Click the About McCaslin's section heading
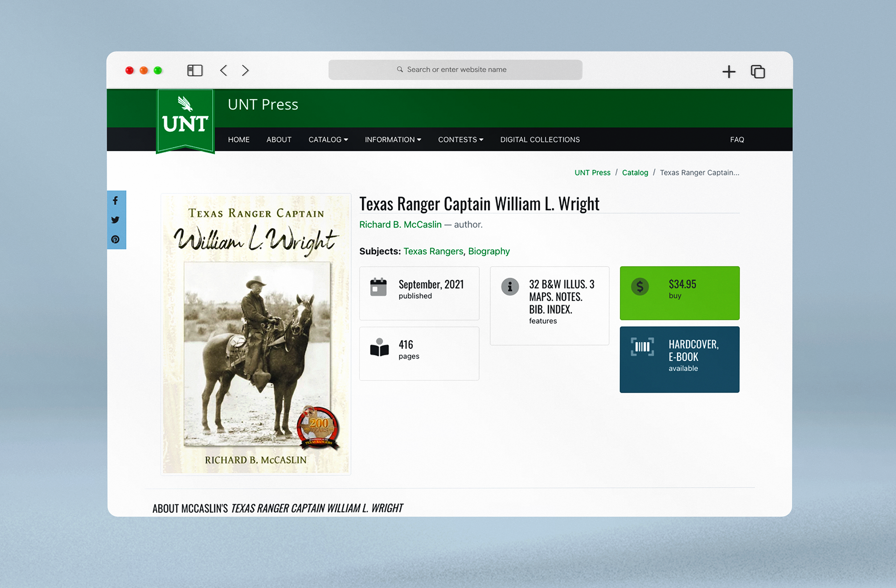The image size is (896, 588). tap(278, 508)
